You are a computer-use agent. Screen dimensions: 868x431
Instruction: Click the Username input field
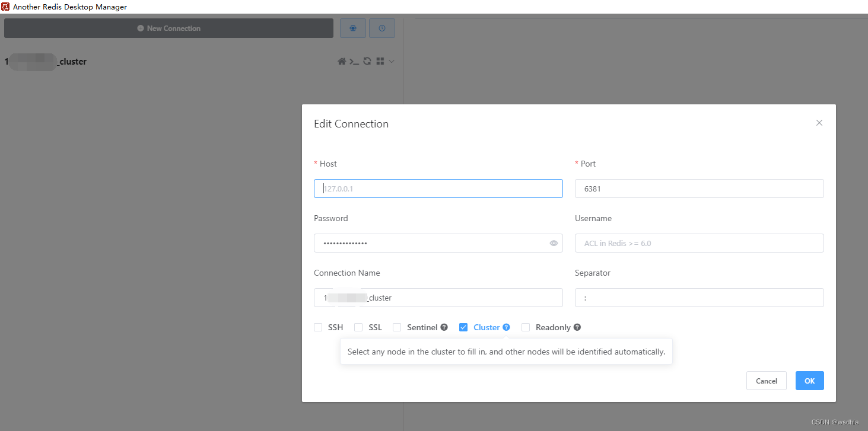[x=700, y=243]
